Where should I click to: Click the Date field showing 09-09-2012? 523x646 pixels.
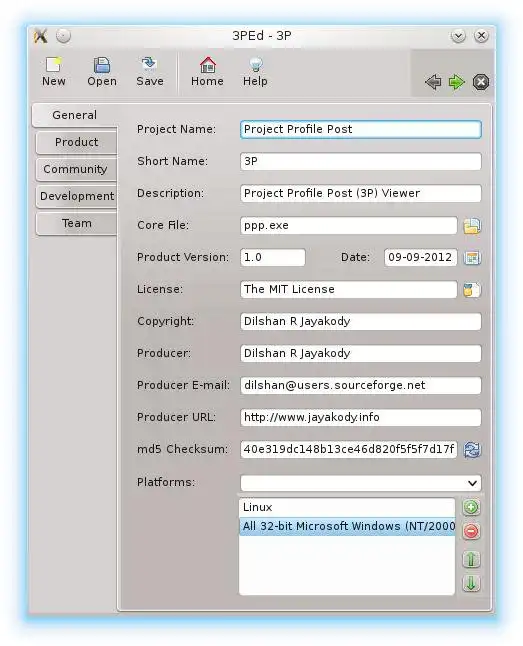point(420,257)
